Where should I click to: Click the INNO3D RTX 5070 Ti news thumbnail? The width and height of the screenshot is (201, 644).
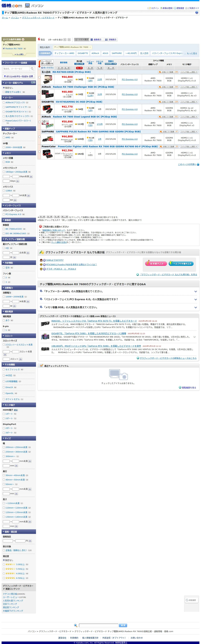click(x=45, y=324)
